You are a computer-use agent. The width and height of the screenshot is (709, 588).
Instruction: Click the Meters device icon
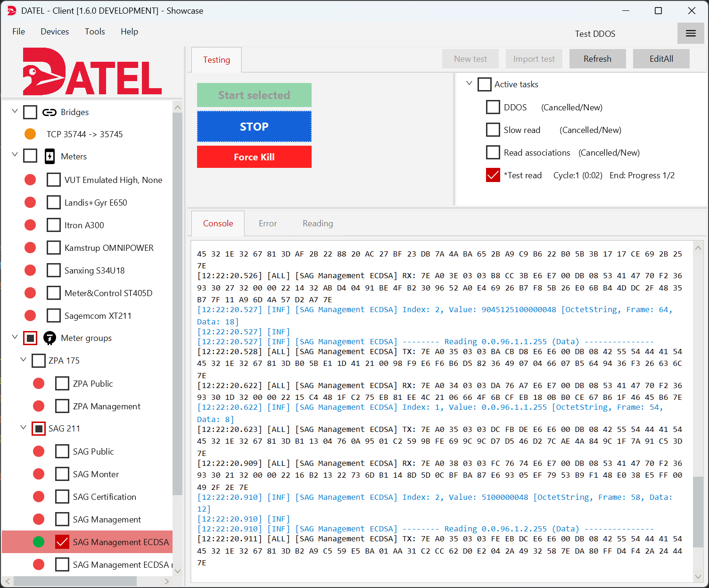tap(49, 156)
